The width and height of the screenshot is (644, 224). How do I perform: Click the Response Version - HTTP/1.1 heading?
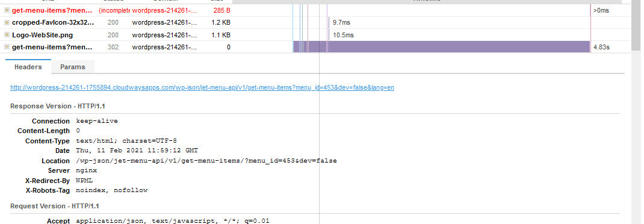tap(58, 106)
